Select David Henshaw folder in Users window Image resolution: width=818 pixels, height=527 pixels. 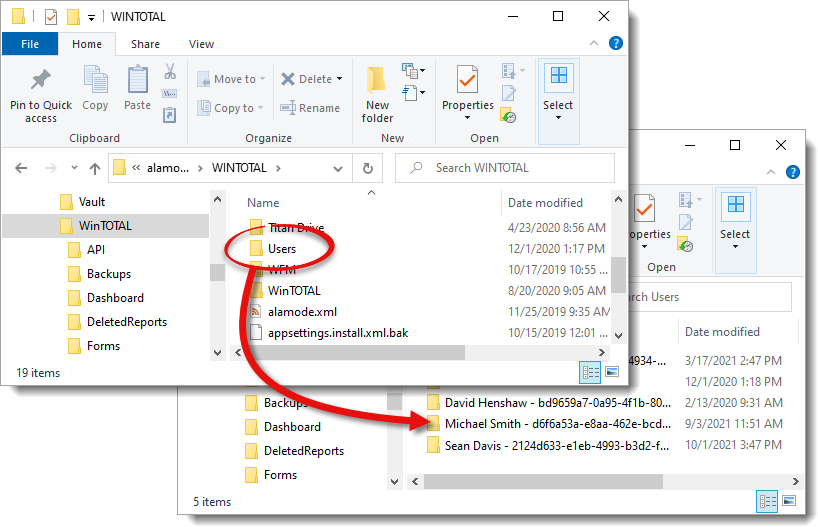[548, 403]
